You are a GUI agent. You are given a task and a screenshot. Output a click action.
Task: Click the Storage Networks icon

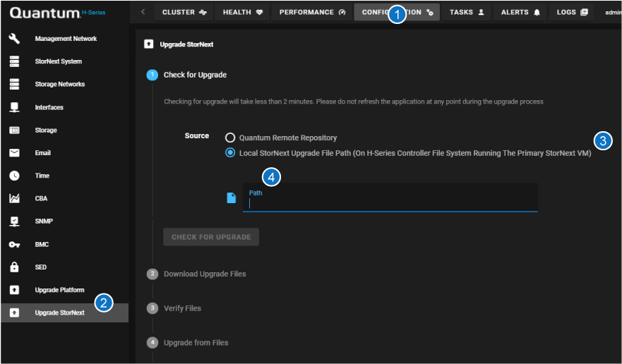click(x=14, y=84)
